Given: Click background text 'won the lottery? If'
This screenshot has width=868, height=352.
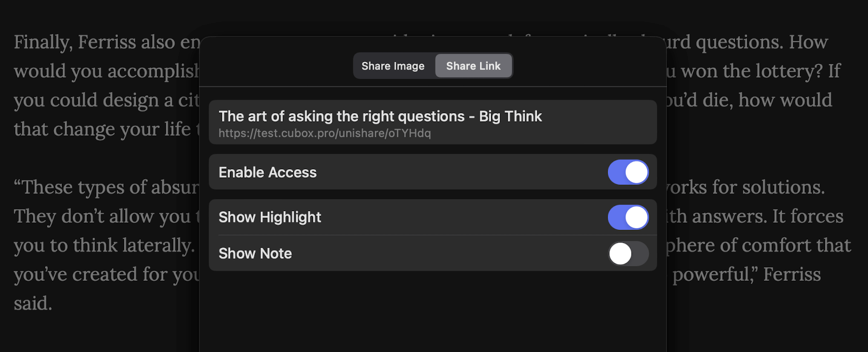Looking at the screenshot, I should tap(761, 71).
